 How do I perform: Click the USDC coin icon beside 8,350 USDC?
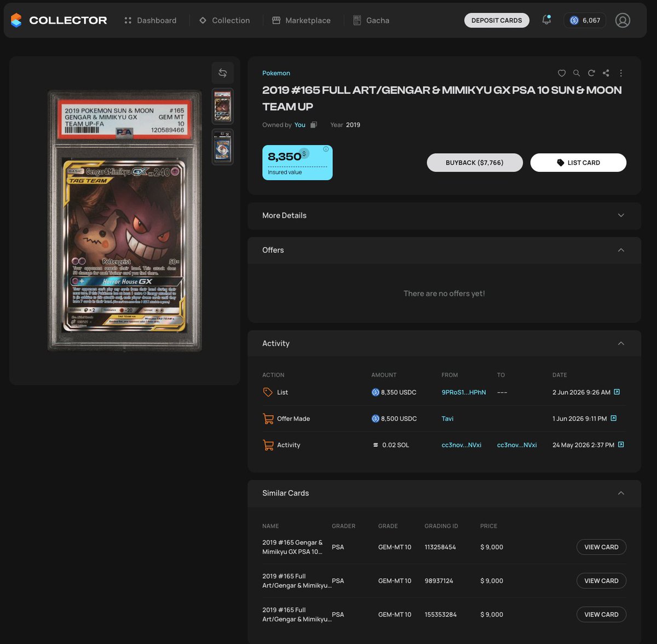[x=376, y=392]
